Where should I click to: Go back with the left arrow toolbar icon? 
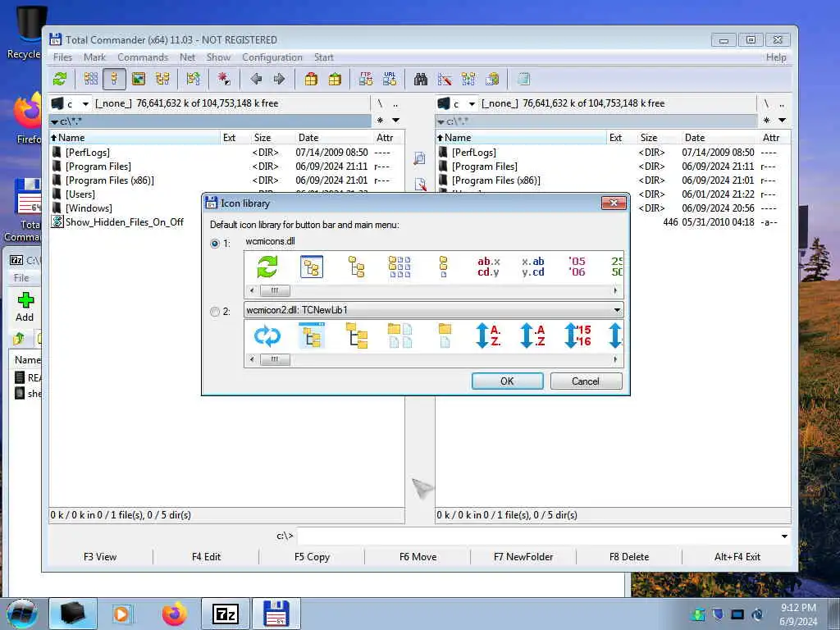(x=256, y=80)
